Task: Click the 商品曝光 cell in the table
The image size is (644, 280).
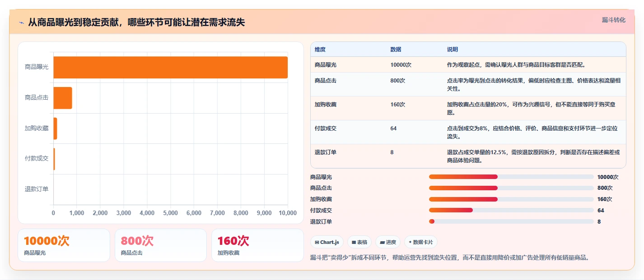Action: (326, 65)
